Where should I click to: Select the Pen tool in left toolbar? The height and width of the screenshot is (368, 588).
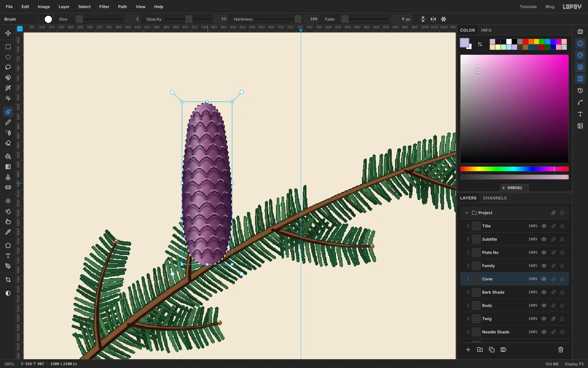coord(8,266)
